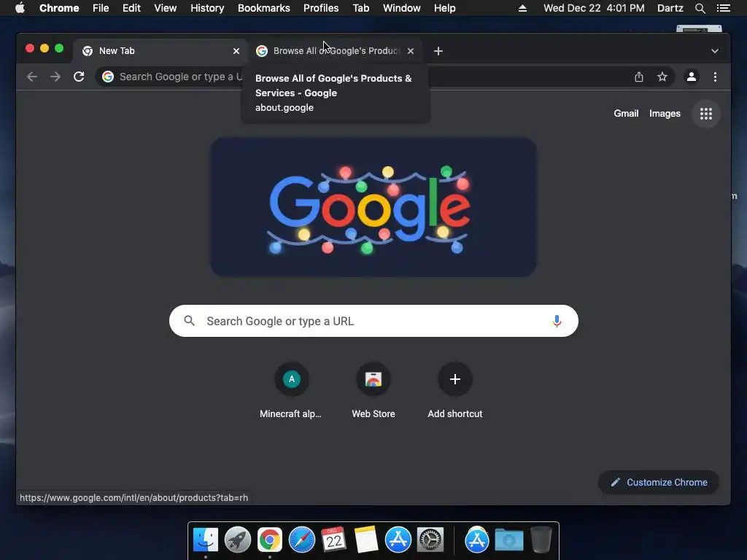Click the eject icon in menu bar
747x560 pixels.
tap(522, 8)
